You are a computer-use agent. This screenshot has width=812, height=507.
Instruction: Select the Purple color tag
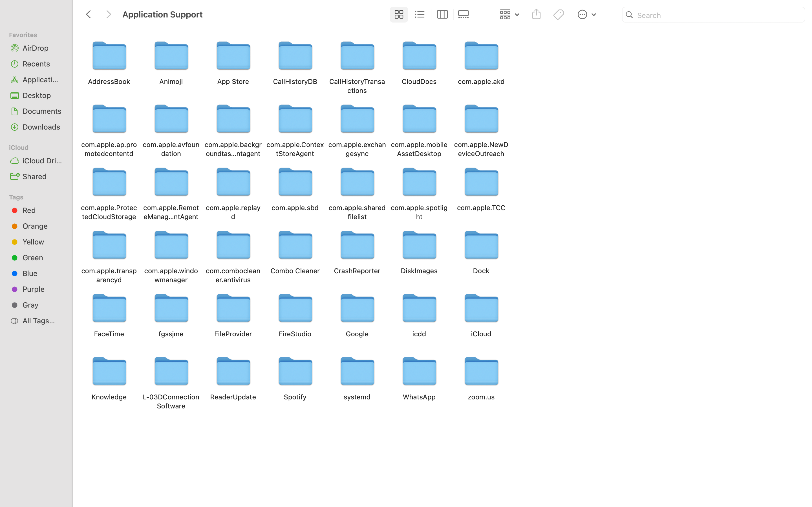point(34,289)
